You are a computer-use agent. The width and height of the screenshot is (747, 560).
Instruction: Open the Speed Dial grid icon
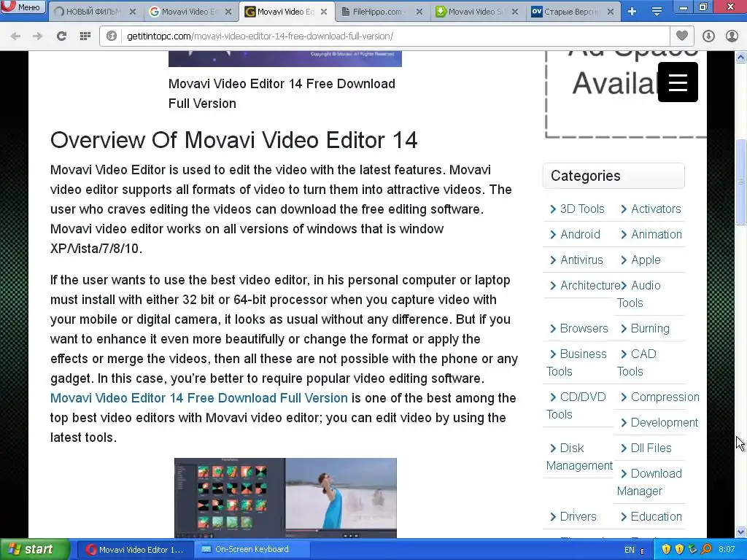85,36
